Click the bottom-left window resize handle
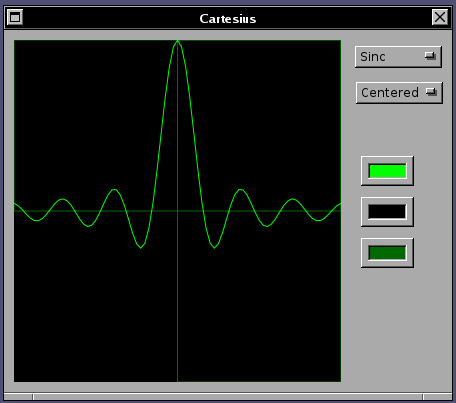The width and height of the screenshot is (456, 403). (x=18, y=397)
